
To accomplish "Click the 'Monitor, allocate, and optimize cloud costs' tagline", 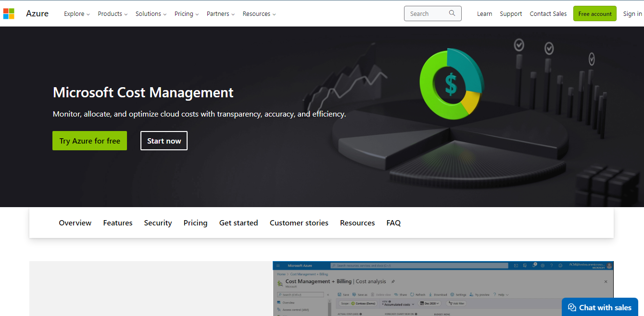I will click(x=199, y=114).
